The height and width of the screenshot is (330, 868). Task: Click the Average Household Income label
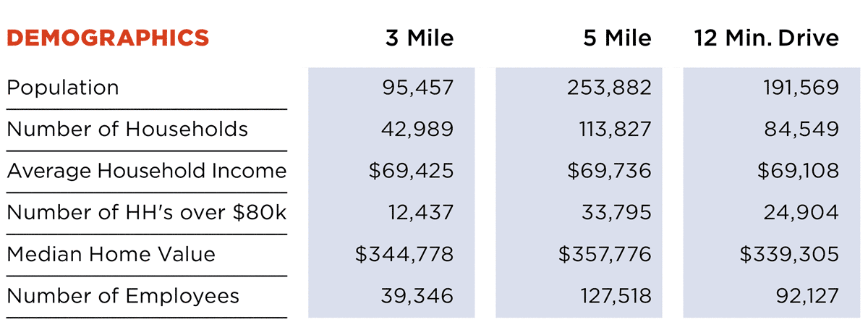[147, 171]
